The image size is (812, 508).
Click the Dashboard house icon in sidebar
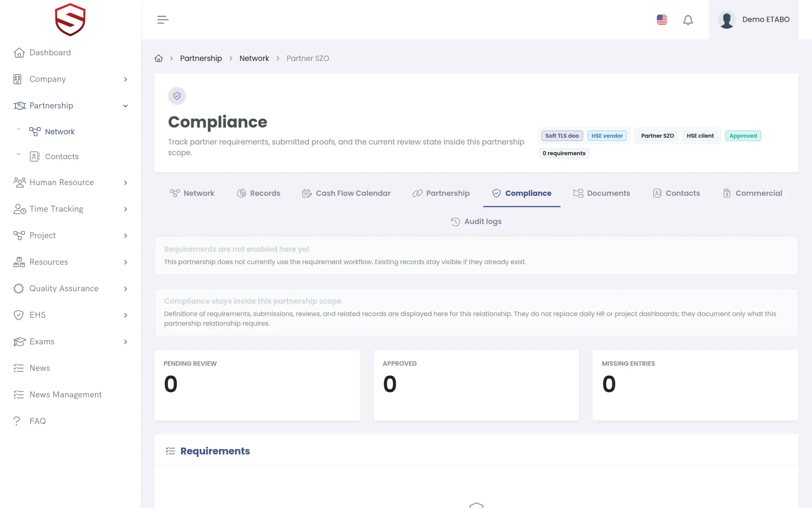coord(19,53)
